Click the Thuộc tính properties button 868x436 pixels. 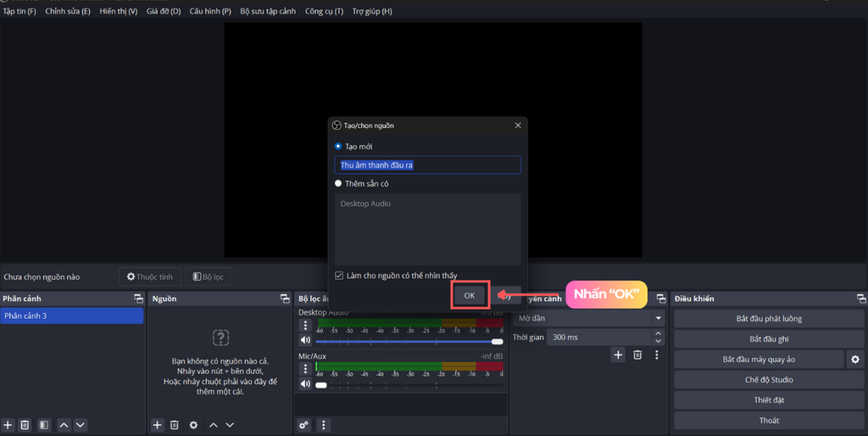pos(150,277)
